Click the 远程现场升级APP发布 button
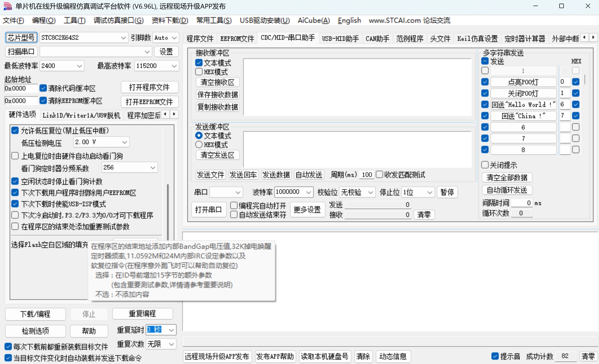The height and width of the screenshot is (364, 599). click(217, 357)
